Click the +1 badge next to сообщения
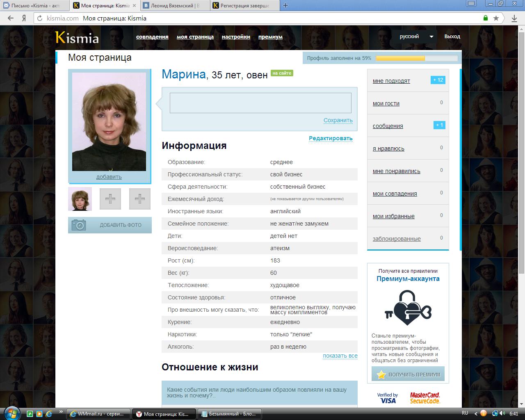 [x=439, y=125]
